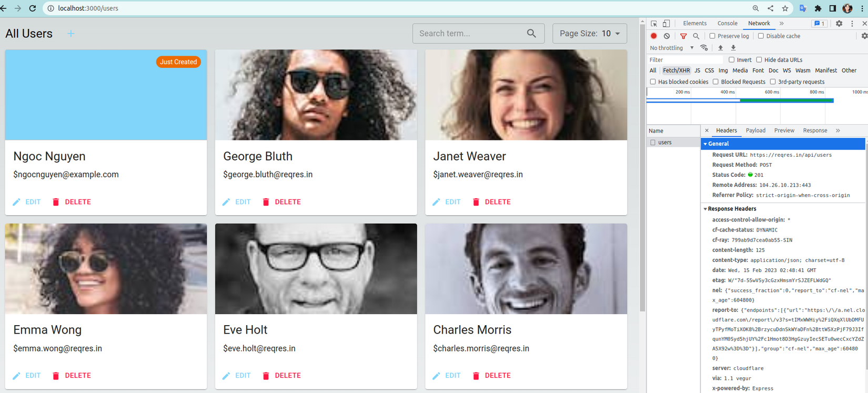868x393 pixels.
Task: Clear the network log
Action: (667, 36)
